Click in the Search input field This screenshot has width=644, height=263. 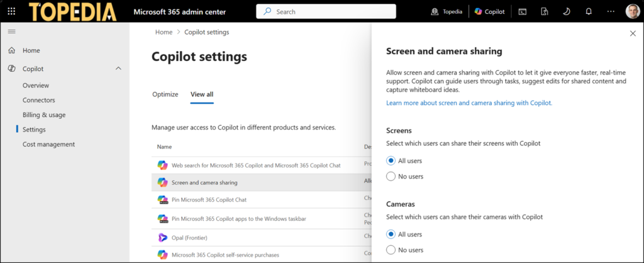[326, 11]
